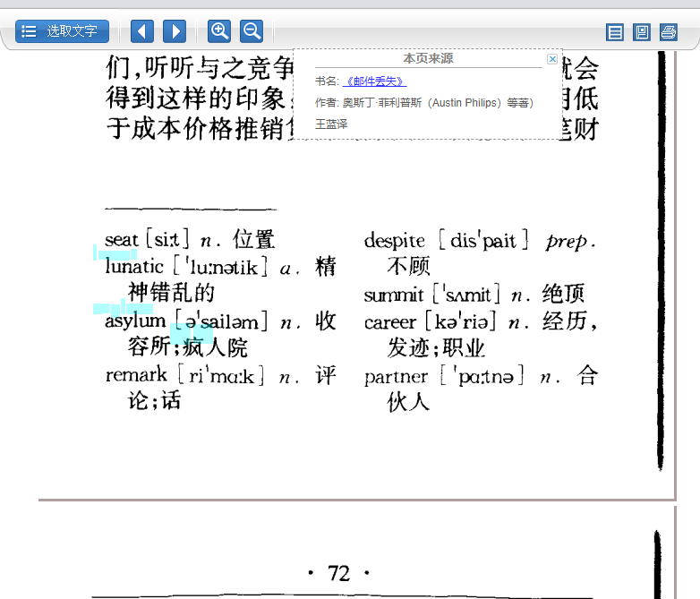
Task: Click the author text 奥斯丁·菲利普斯
Action: pos(381,103)
